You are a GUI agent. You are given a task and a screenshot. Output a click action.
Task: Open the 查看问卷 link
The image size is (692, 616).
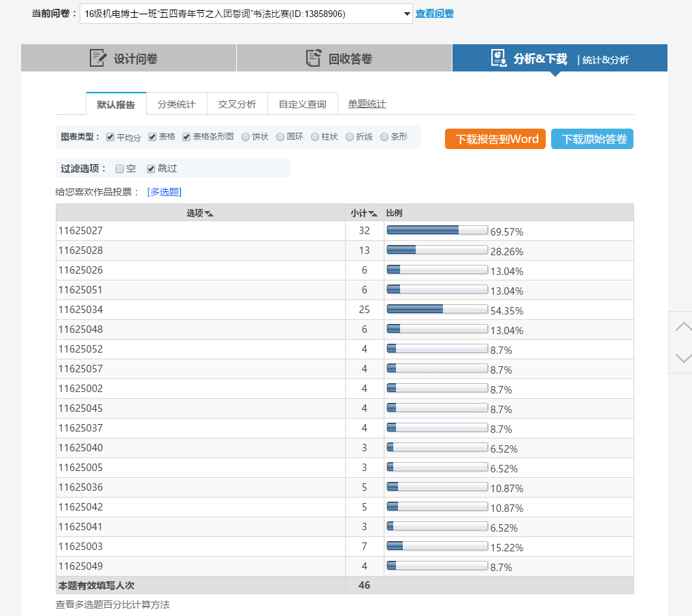coord(434,14)
